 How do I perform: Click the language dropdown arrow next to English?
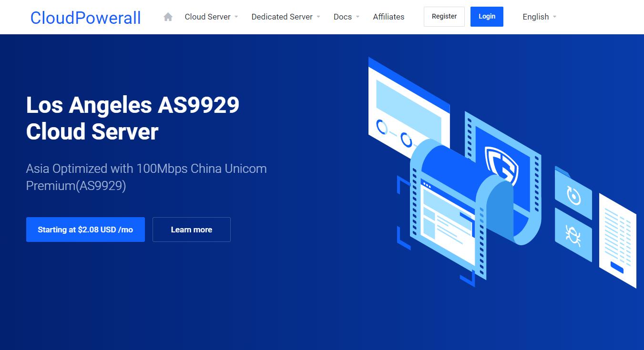[554, 17]
